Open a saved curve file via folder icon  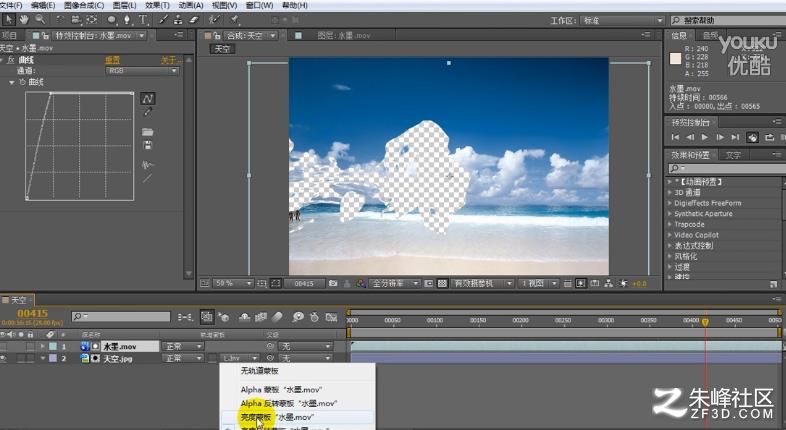click(147, 132)
